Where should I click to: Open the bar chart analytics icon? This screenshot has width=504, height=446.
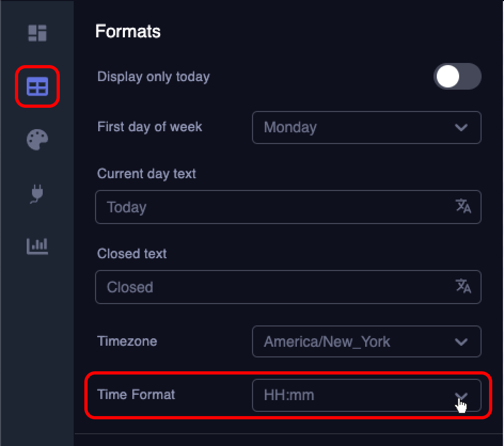pos(37,246)
